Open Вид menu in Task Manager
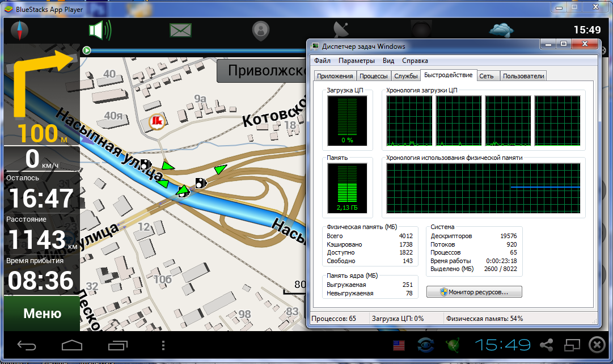613x364 pixels. (x=388, y=61)
